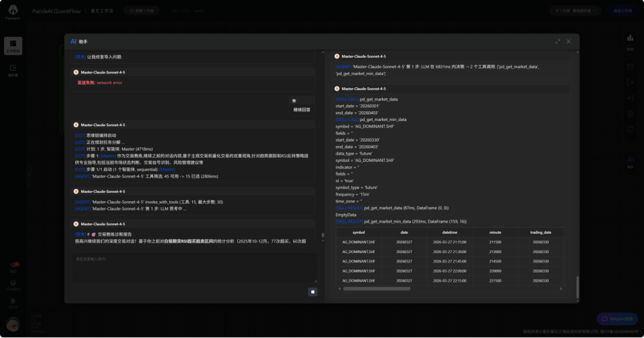Open the 创作者 sidebar icon
This screenshot has width=644, height=338.
(x=13, y=70)
